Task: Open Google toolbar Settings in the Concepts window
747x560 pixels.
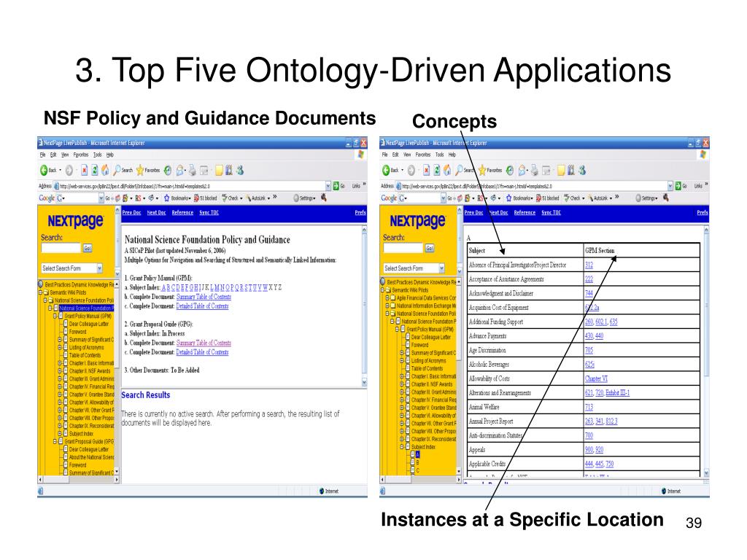Action: [x=646, y=198]
